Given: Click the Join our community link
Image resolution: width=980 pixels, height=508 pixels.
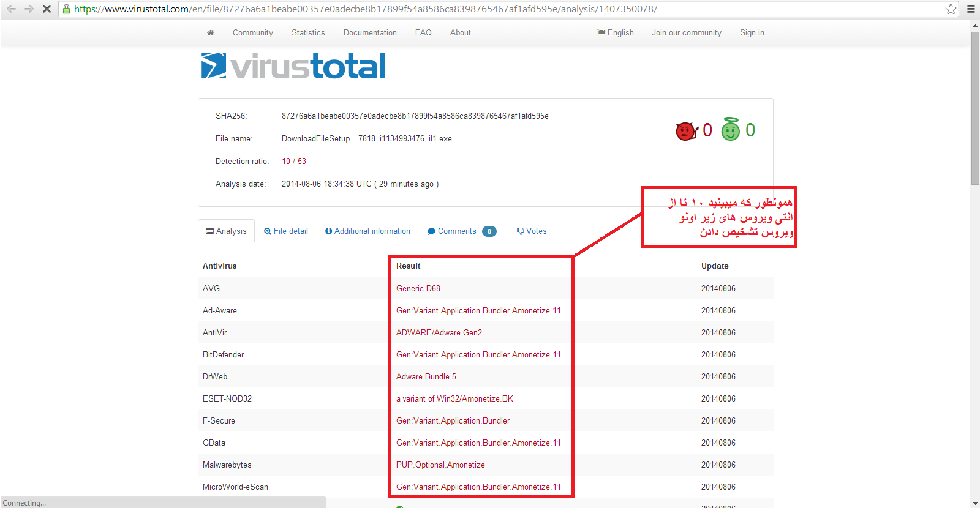Looking at the screenshot, I should (x=686, y=33).
